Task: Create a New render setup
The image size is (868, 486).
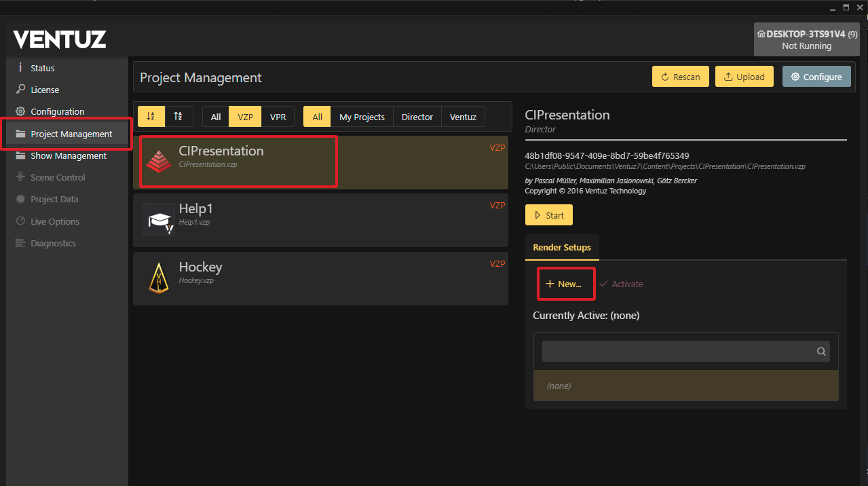Action: click(565, 284)
